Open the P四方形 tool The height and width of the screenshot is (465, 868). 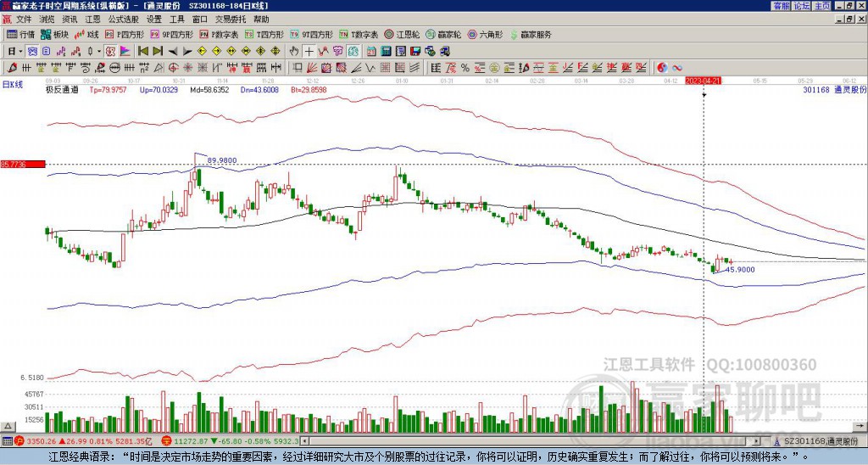pos(125,34)
